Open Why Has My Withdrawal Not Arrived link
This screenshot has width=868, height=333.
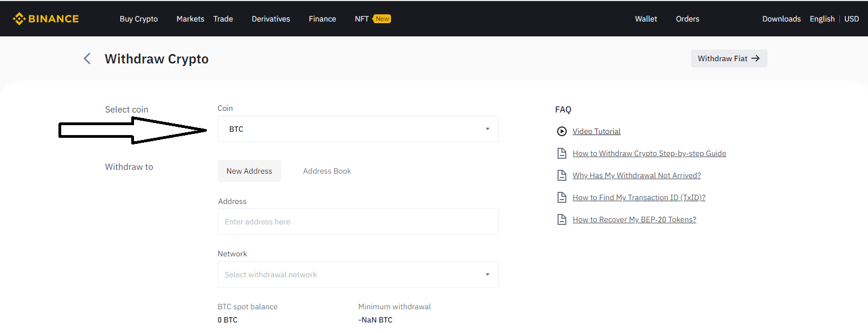(x=637, y=175)
